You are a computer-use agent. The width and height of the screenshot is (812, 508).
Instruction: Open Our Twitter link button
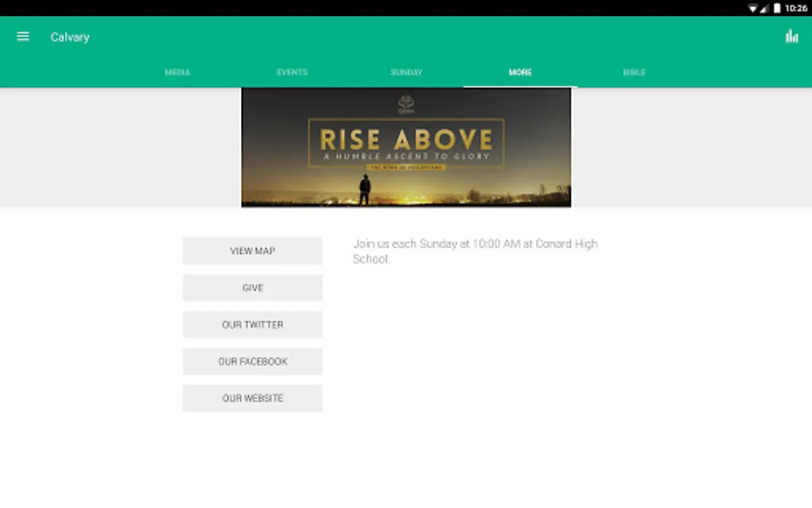[x=253, y=325]
